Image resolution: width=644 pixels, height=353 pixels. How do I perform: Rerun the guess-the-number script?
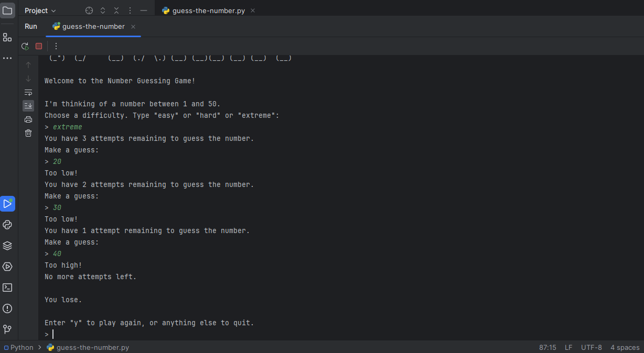point(25,46)
